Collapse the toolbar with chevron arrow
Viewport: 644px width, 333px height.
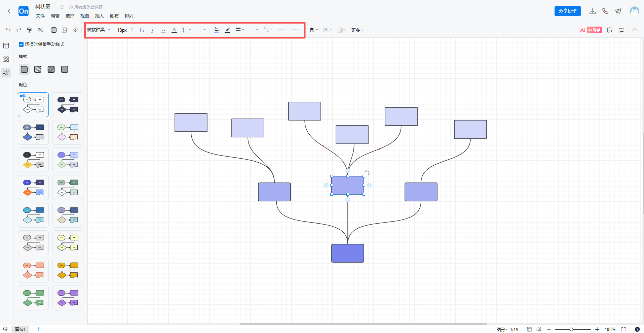point(635,30)
